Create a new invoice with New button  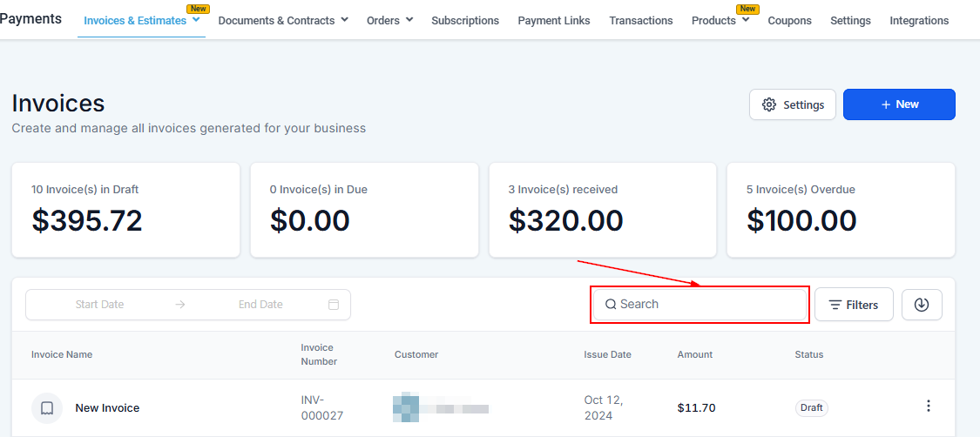click(x=899, y=104)
